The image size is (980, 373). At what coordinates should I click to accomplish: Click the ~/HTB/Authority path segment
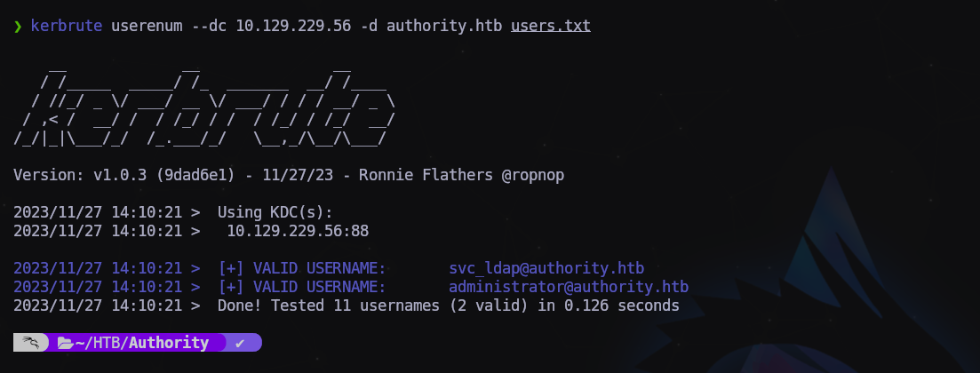point(142,343)
